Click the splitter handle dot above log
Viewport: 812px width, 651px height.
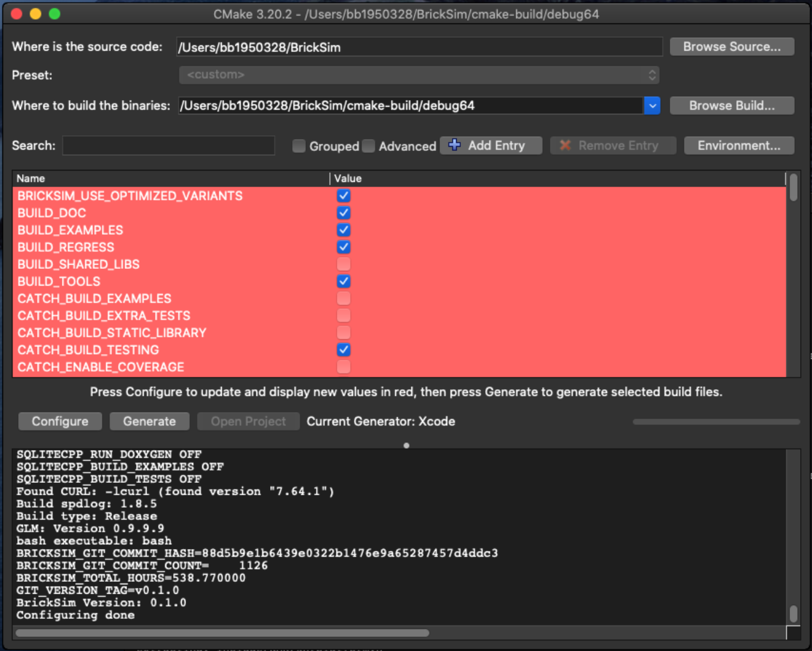click(x=406, y=445)
